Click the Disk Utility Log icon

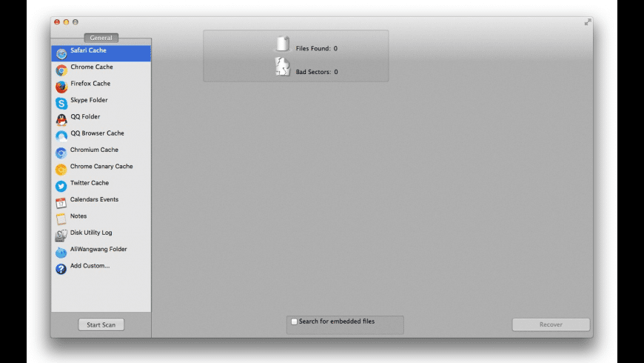61,236
